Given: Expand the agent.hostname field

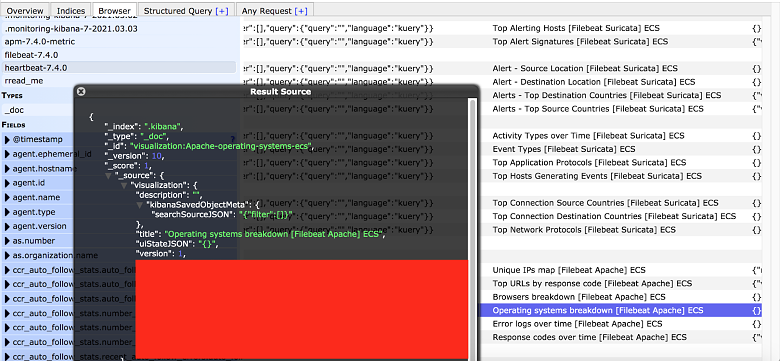Looking at the screenshot, I should coord(7,169).
